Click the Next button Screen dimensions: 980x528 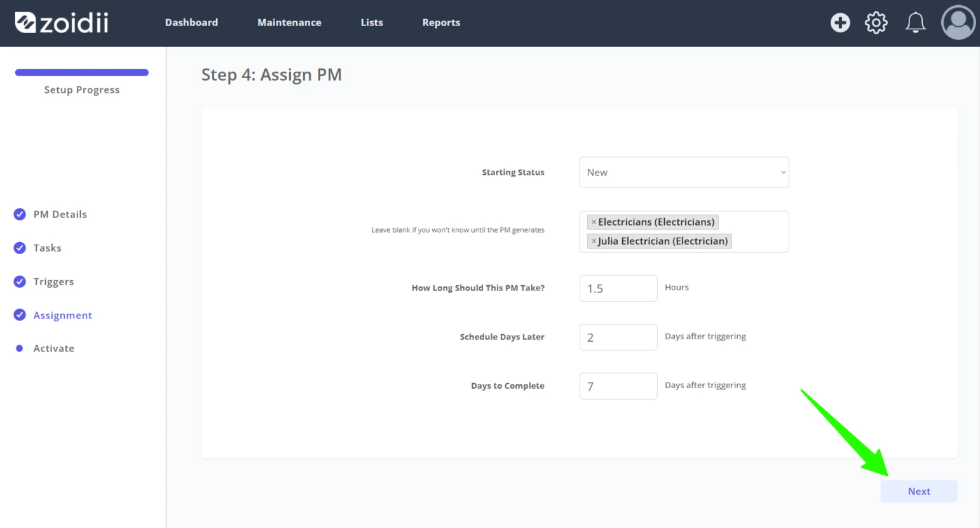point(919,491)
